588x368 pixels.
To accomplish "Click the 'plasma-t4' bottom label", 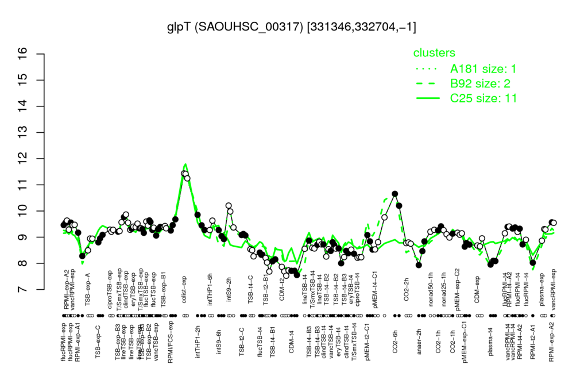I will click(490, 342).
